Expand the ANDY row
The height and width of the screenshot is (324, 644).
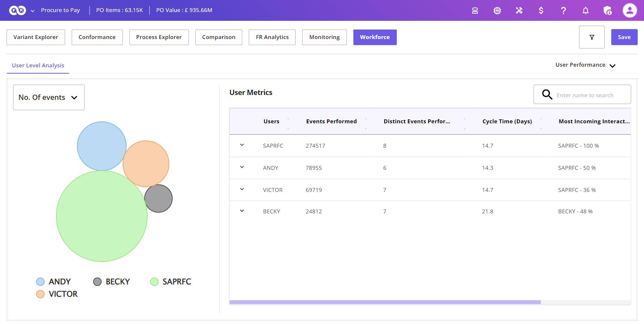pyautogui.click(x=242, y=167)
